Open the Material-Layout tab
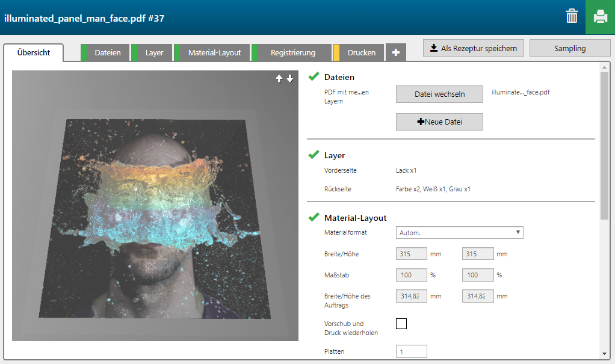 [214, 53]
